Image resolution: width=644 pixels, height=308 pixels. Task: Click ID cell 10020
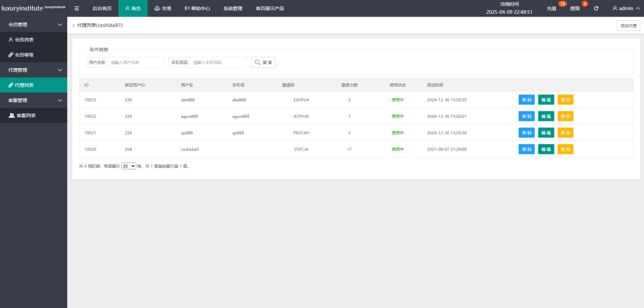pyautogui.click(x=90, y=149)
